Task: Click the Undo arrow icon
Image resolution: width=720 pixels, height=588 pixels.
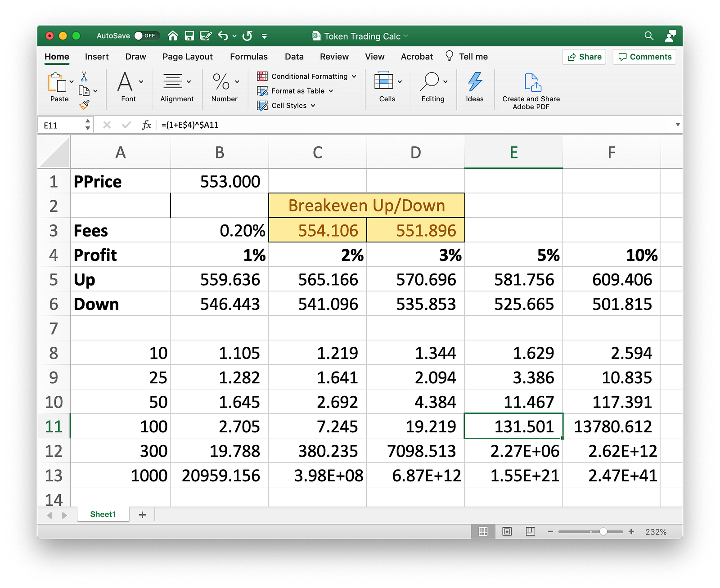Action: (223, 36)
